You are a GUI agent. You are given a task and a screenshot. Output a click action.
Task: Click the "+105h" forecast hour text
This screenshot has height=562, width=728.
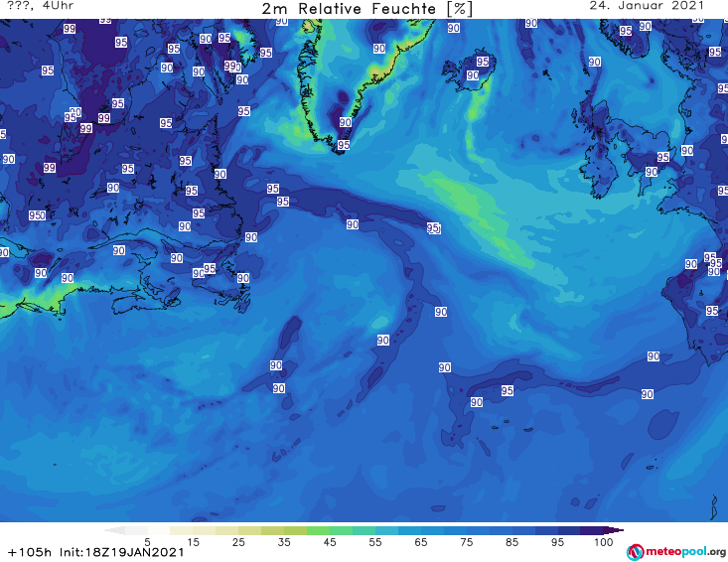pos(30,552)
